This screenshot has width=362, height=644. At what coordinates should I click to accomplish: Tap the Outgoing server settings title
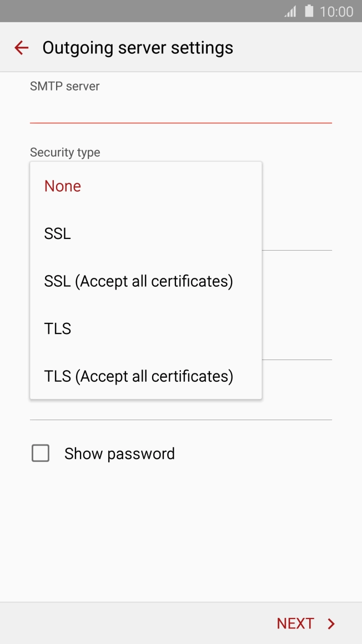(137, 47)
